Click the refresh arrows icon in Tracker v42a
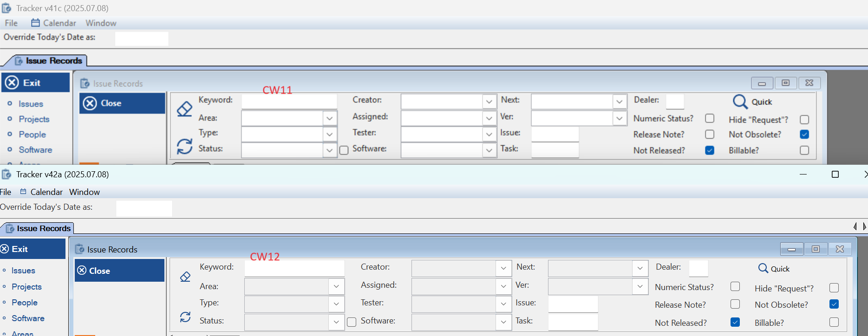 185,317
